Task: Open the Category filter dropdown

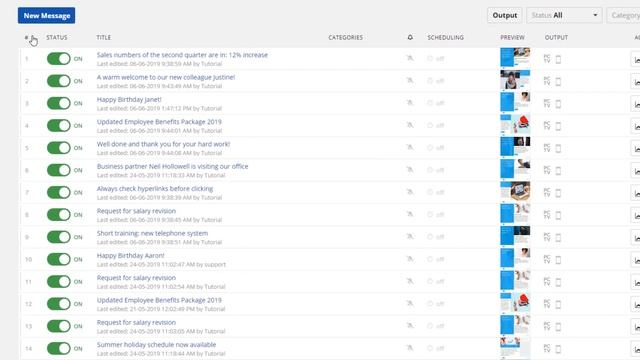Action: pos(624,16)
